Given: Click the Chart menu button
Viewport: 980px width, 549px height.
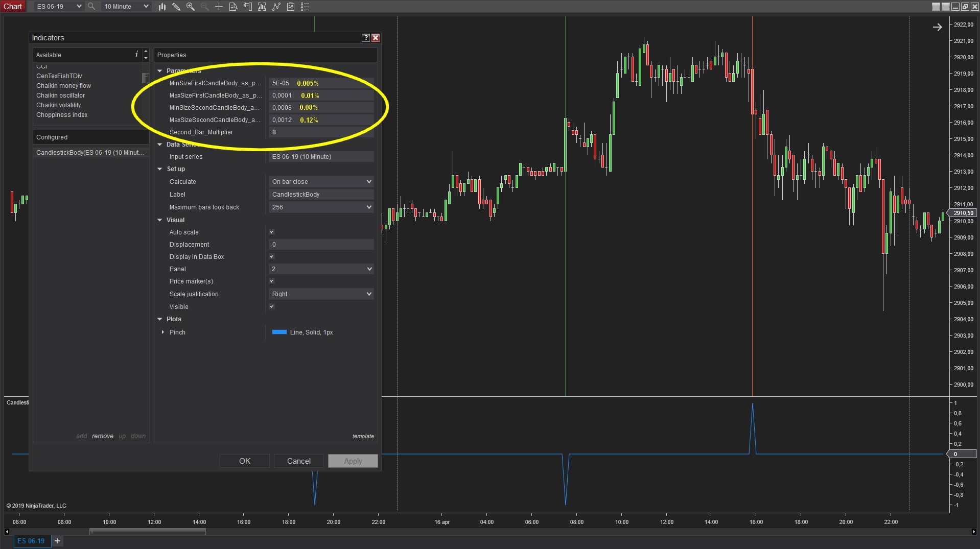Looking at the screenshot, I should click(x=13, y=7).
